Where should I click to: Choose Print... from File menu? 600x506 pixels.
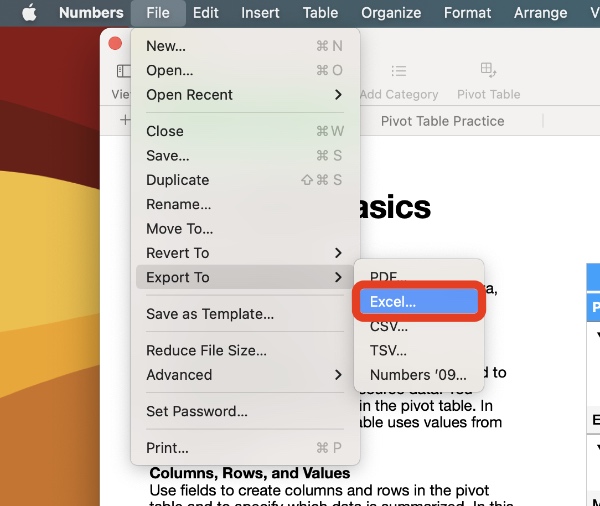245,448
